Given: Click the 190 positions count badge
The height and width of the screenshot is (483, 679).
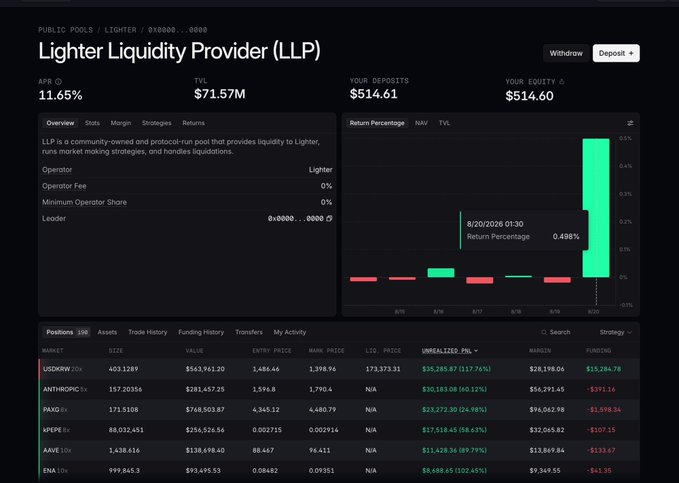Looking at the screenshot, I should [82, 332].
